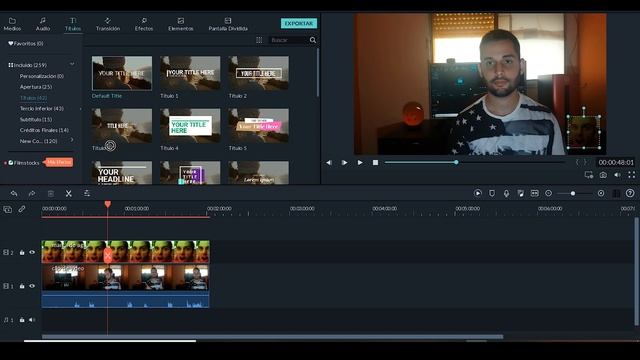Switch title library to grid view icon
640x360 pixels.
259,40
